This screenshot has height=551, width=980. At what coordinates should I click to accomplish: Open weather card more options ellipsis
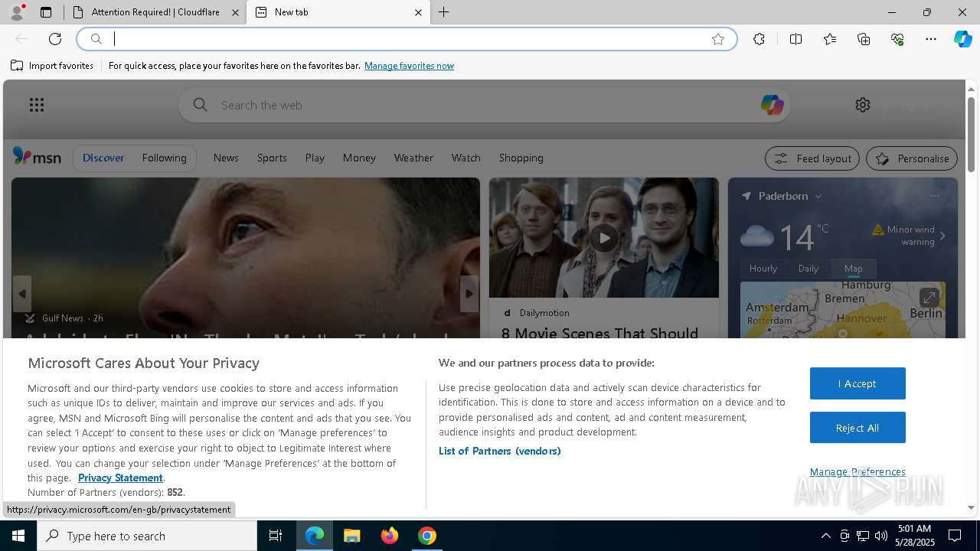(x=935, y=196)
